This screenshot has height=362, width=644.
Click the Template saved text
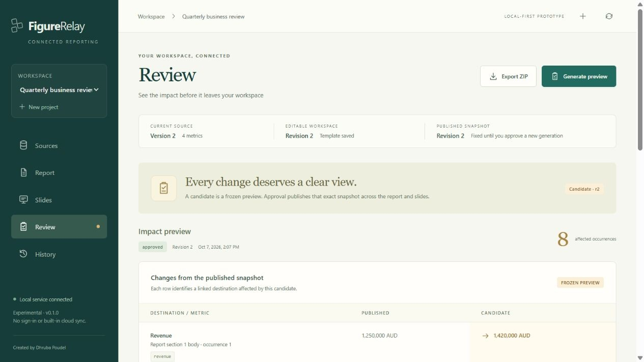pos(337,136)
